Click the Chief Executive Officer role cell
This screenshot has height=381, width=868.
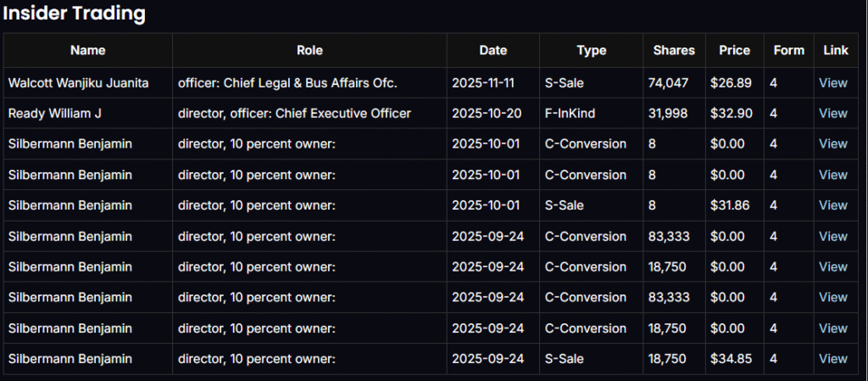pyautogui.click(x=294, y=114)
